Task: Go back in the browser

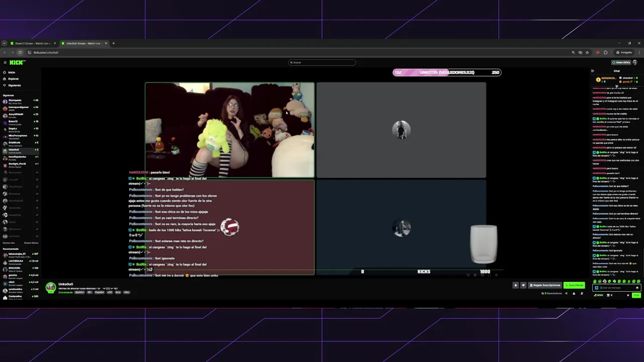Action: tap(5, 52)
